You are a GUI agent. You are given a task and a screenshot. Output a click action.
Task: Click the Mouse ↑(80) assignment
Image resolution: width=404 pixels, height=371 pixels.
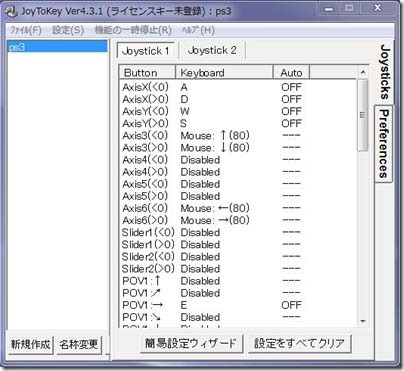pos(215,136)
